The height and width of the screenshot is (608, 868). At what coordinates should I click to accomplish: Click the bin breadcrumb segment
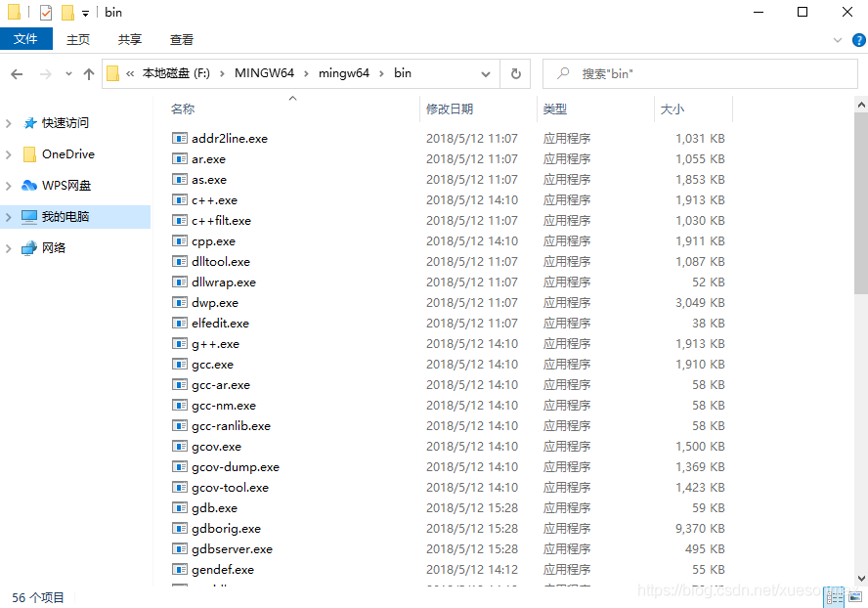click(403, 73)
